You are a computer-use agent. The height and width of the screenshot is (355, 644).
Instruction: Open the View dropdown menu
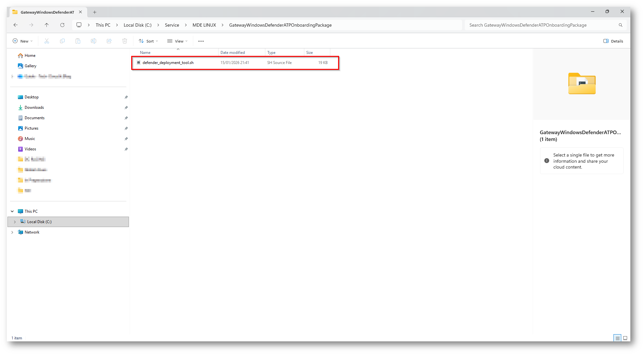tap(177, 41)
